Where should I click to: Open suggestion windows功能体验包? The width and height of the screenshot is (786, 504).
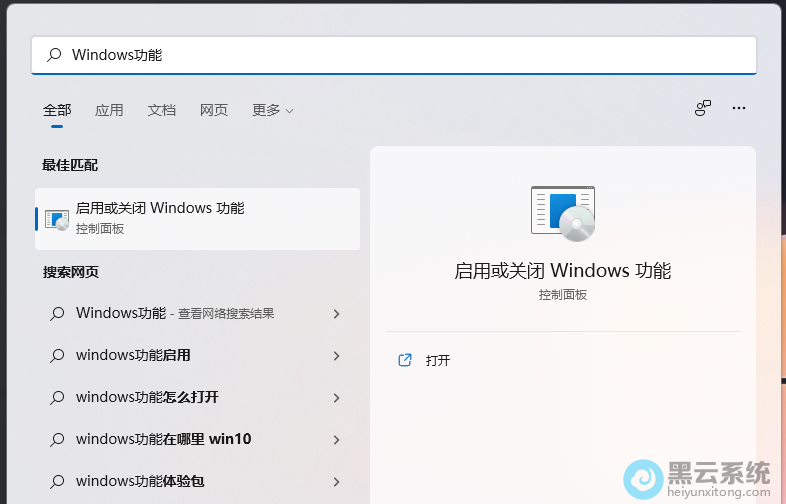198,481
